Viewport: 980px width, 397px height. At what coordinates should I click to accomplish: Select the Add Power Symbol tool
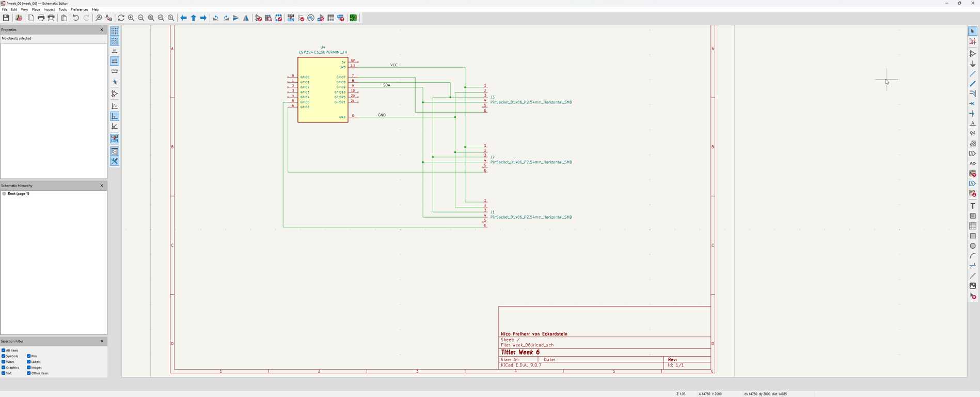click(973, 64)
